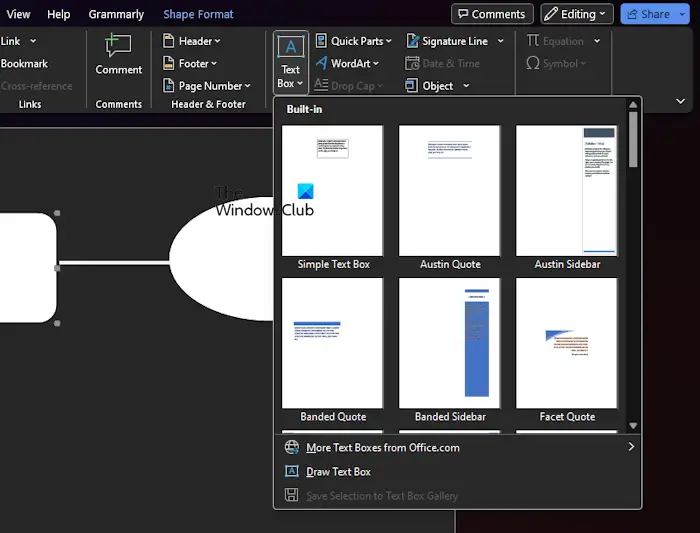
Task: Click the pencil icon on Editing button
Action: coord(551,14)
